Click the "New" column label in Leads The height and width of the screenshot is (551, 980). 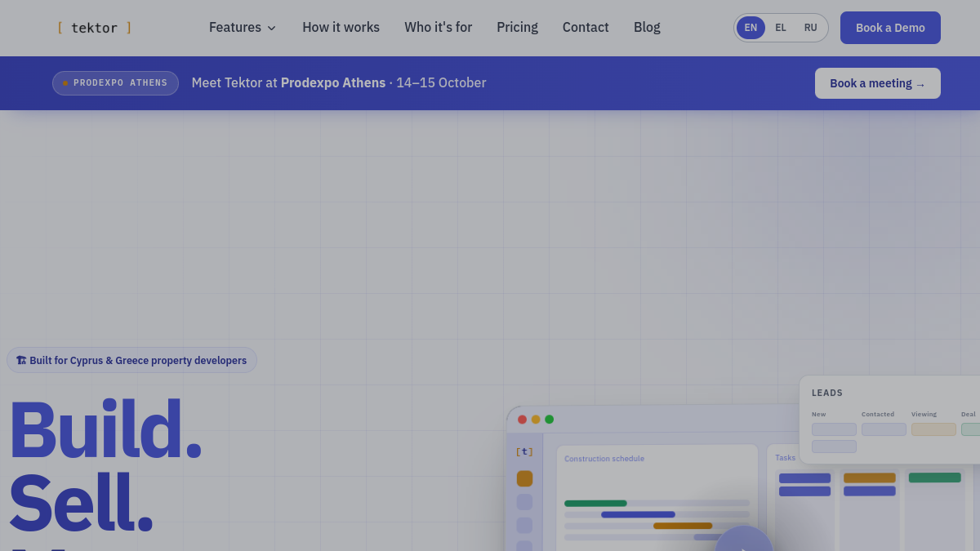[818, 414]
